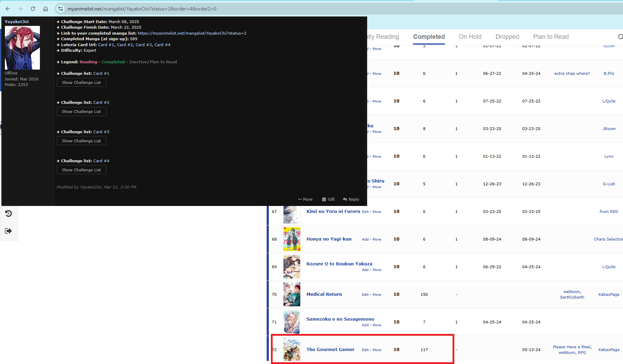Open Kozure Ω to Boukun Yakuza title

[339, 264]
